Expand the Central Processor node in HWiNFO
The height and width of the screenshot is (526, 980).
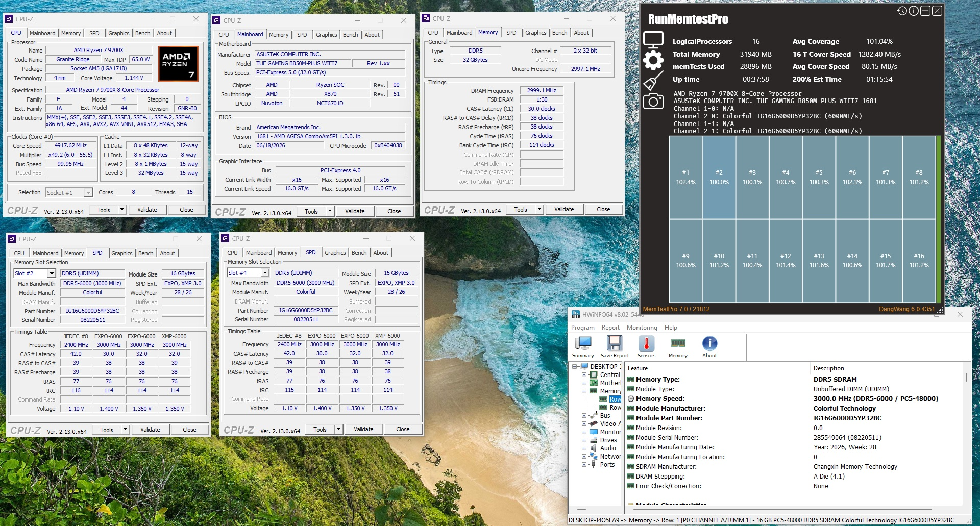click(584, 374)
